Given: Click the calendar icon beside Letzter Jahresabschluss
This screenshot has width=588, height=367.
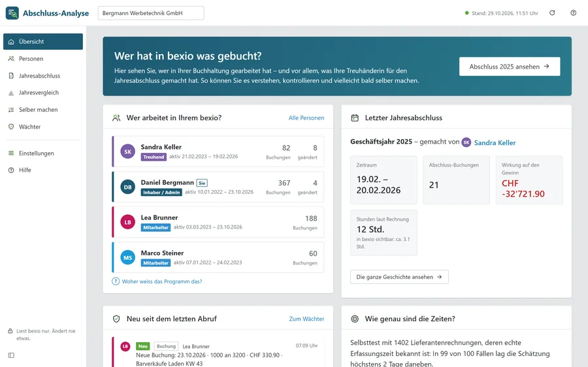Looking at the screenshot, I should [355, 118].
